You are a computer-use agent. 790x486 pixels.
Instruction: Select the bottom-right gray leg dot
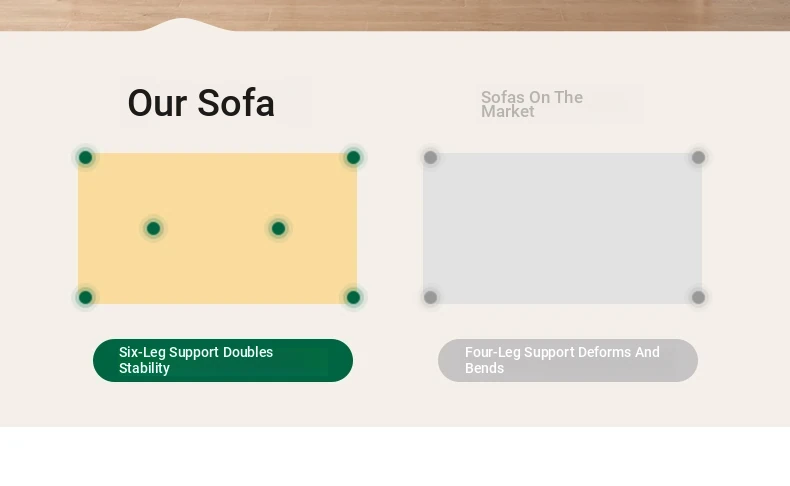point(698,297)
